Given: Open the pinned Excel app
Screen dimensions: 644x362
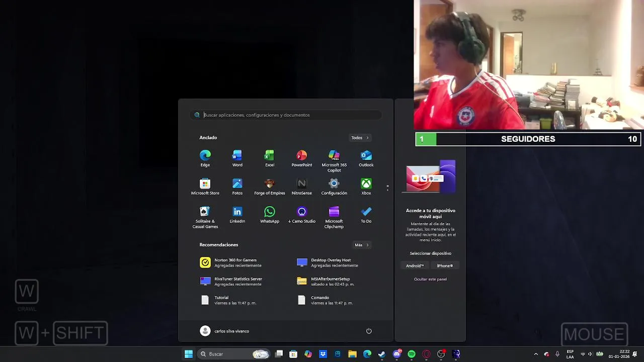Looking at the screenshot, I should [270, 158].
